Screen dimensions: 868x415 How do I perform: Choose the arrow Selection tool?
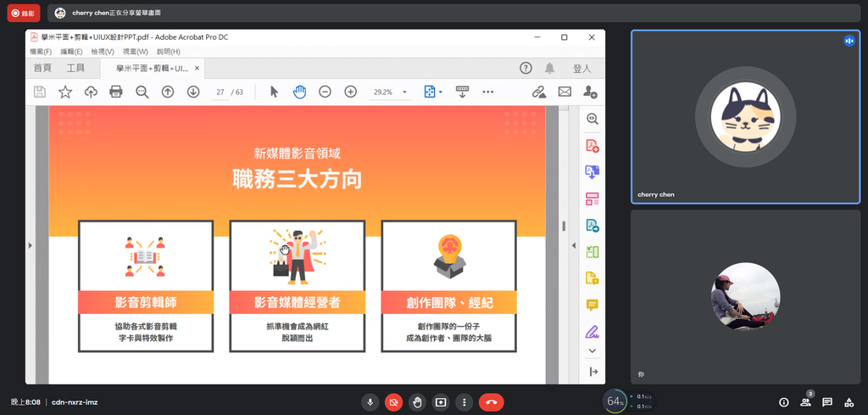[x=274, y=92]
